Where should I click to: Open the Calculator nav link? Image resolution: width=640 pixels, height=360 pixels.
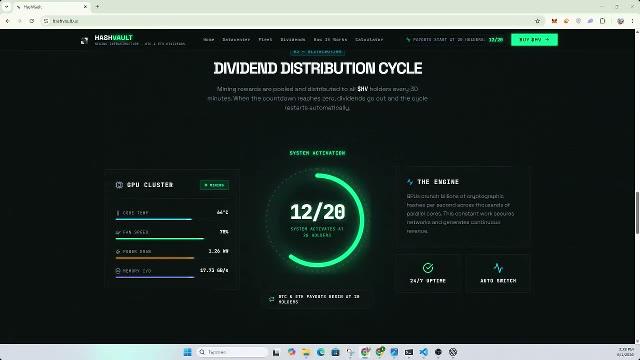click(x=369, y=40)
